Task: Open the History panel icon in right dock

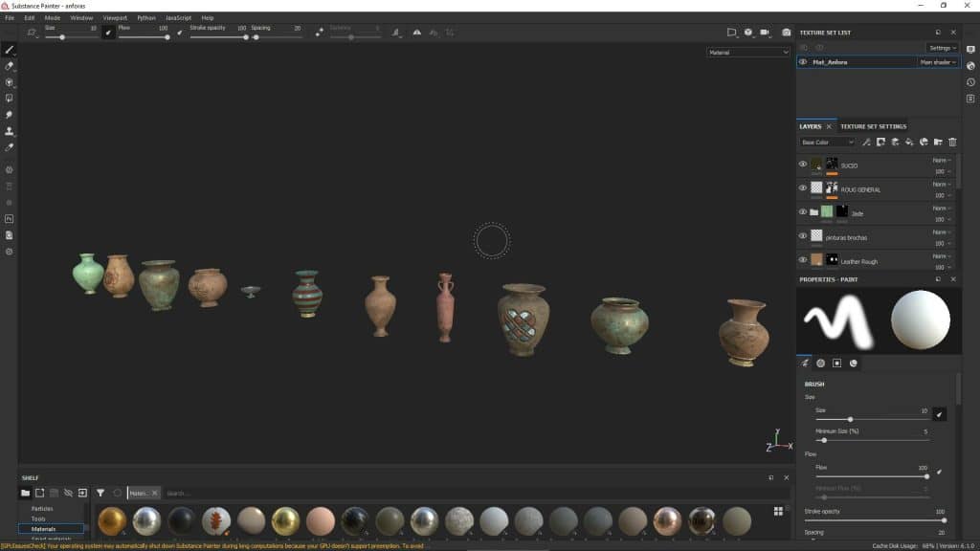Action: point(970,82)
